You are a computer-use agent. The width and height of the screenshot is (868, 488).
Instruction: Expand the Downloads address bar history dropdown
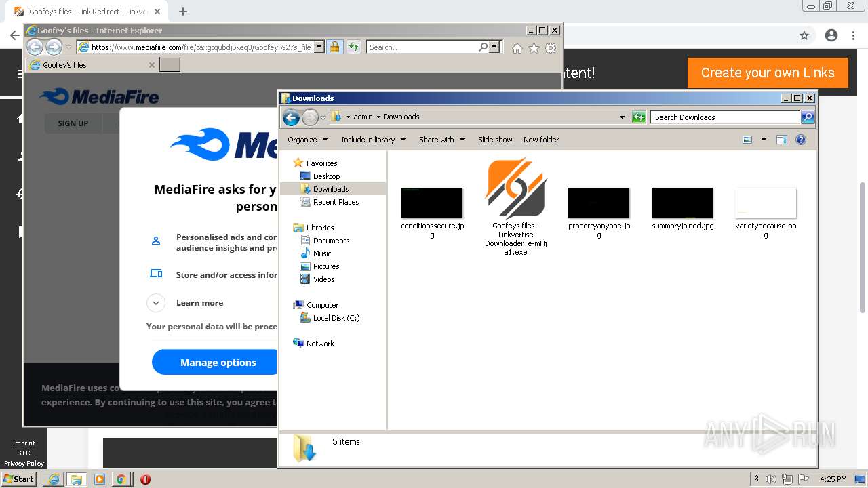622,117
